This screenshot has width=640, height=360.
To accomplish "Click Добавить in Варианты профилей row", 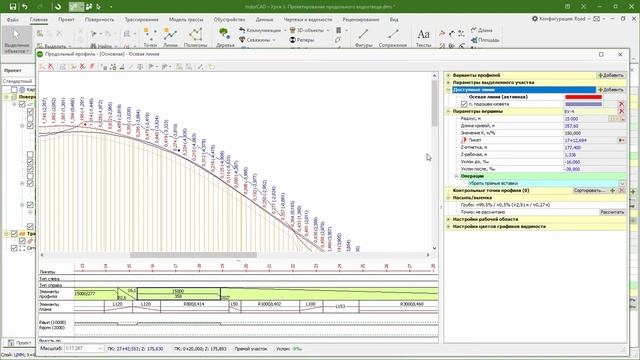I will pyautogui.click(x=611, y=76).
